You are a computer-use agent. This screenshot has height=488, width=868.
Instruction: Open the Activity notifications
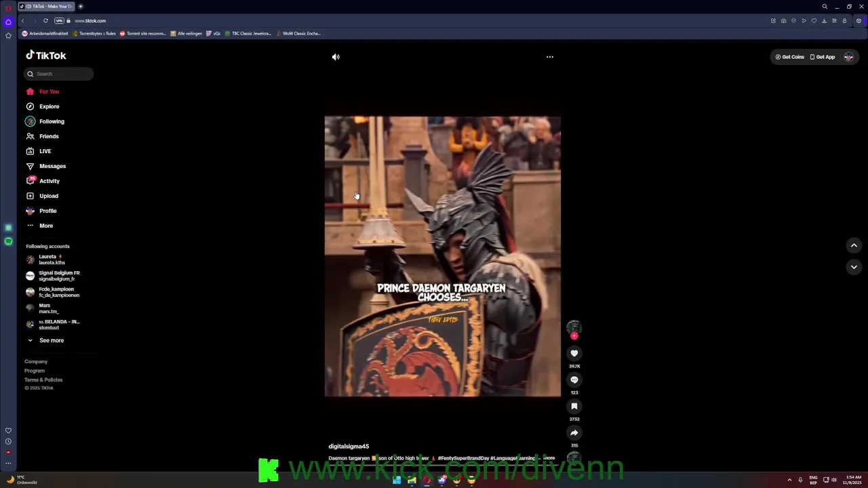tap(43, 181)
